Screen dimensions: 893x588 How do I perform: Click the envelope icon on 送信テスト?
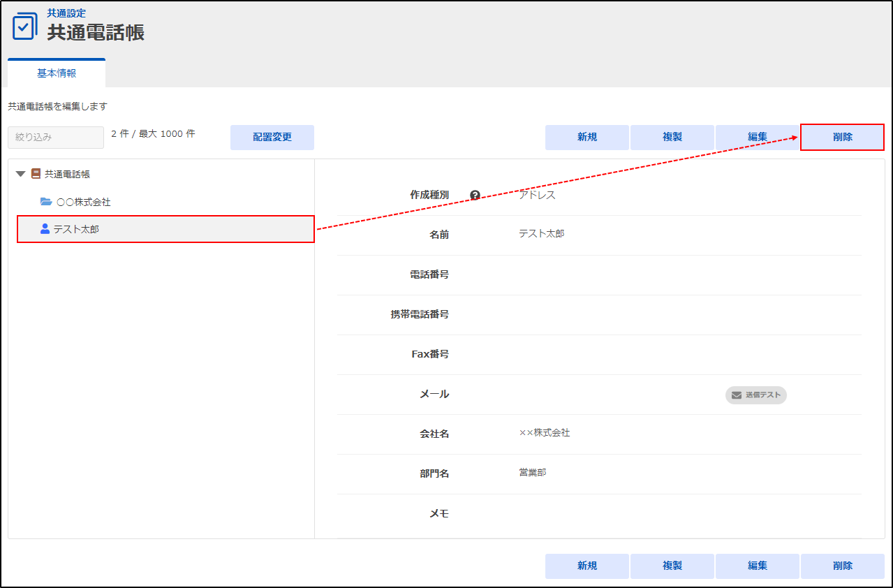736,395
